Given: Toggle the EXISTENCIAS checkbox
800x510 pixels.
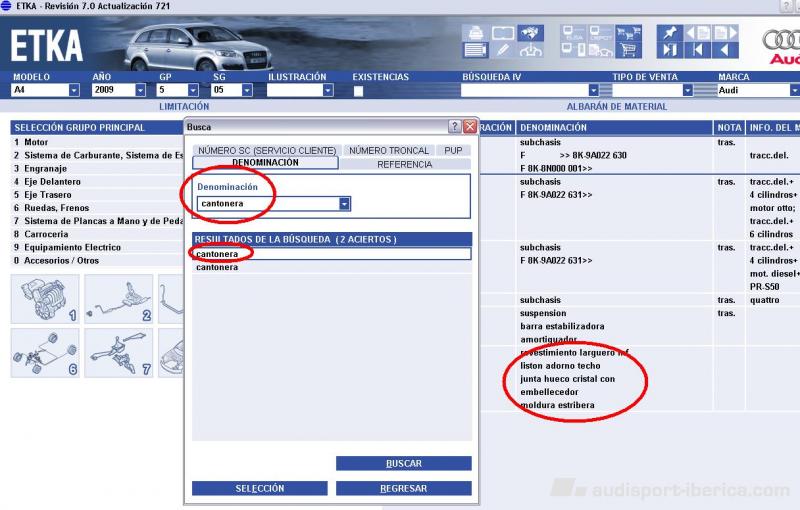Looking at the screenshot, I should pyautogui.click(x=358, y=91).
